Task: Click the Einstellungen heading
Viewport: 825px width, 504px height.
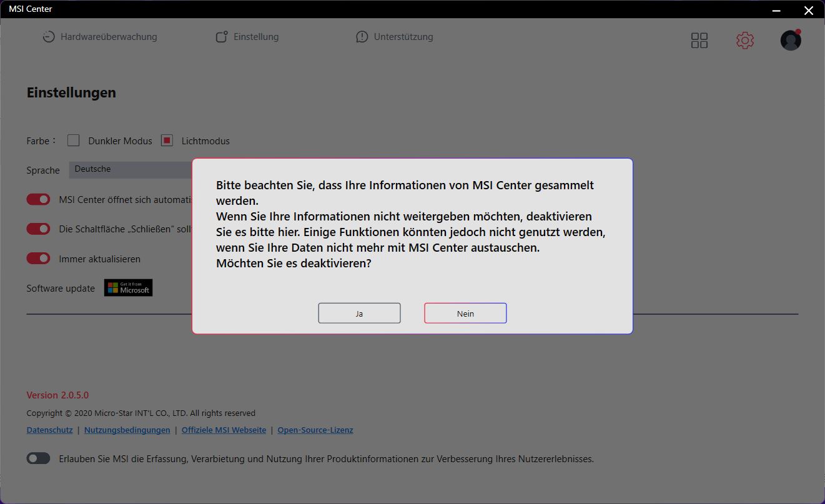Action: [x=71, y=92]
